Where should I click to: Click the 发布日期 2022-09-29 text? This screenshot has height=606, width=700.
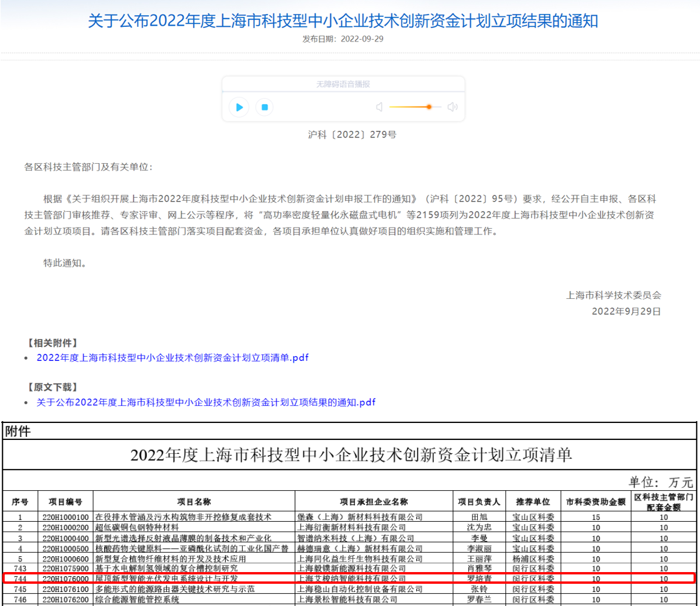(343, 39)
